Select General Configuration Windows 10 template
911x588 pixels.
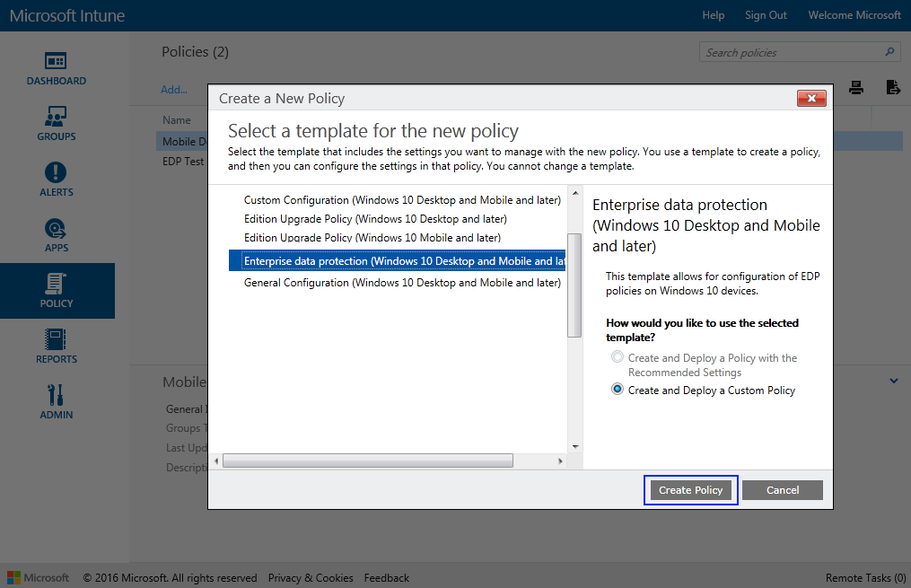point(402,283)
